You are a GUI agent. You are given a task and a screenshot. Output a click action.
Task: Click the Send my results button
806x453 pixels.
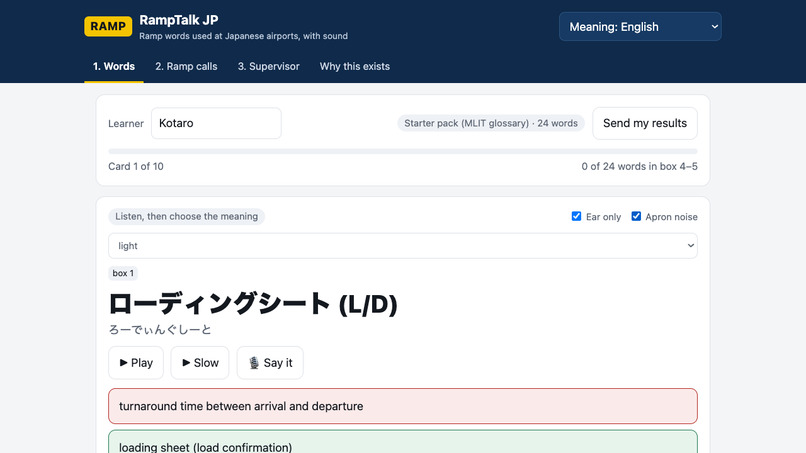[x=645, y=123]
